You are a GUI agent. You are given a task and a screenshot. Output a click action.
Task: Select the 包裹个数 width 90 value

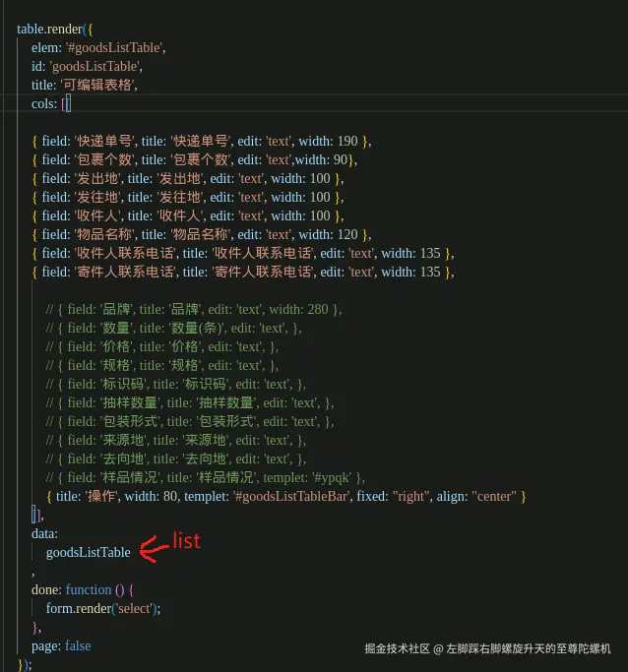point(341,159)
